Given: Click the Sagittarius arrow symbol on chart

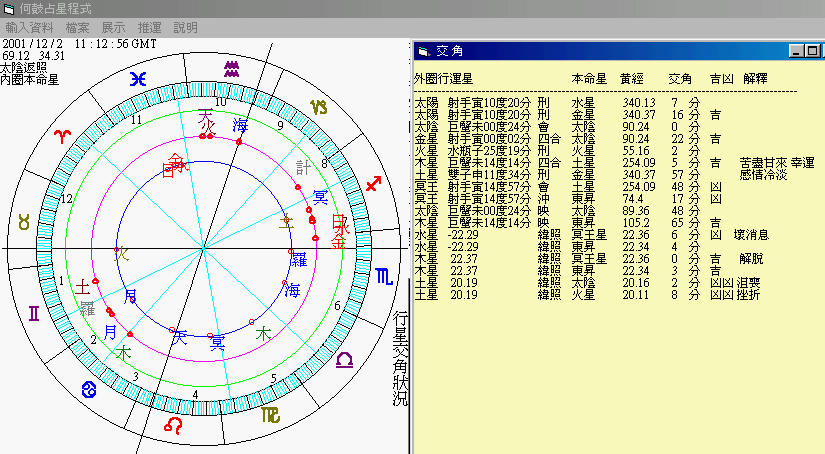Looking at the screenshot, I should (x=374, y=184).
